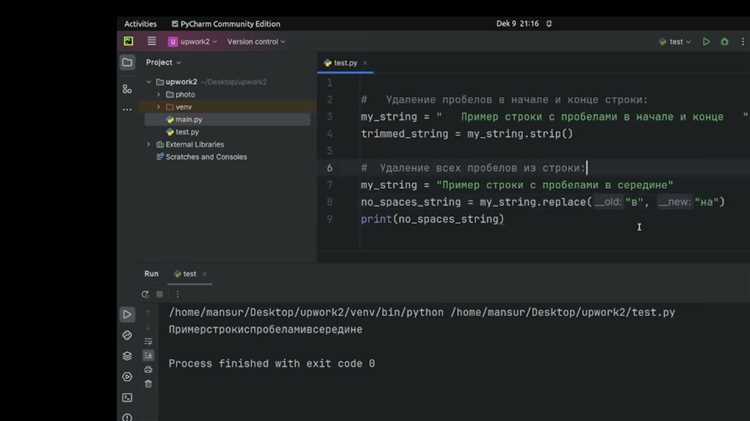Expand the photo folder arrow
750x421 pixels.
click(x=159, y=95)
